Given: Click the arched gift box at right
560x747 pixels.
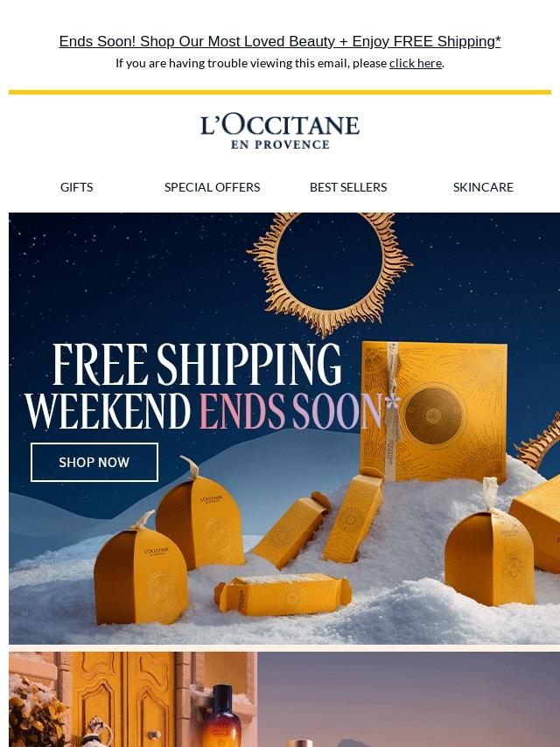Looking at the screenshot, I should click(x=489, y=562).
